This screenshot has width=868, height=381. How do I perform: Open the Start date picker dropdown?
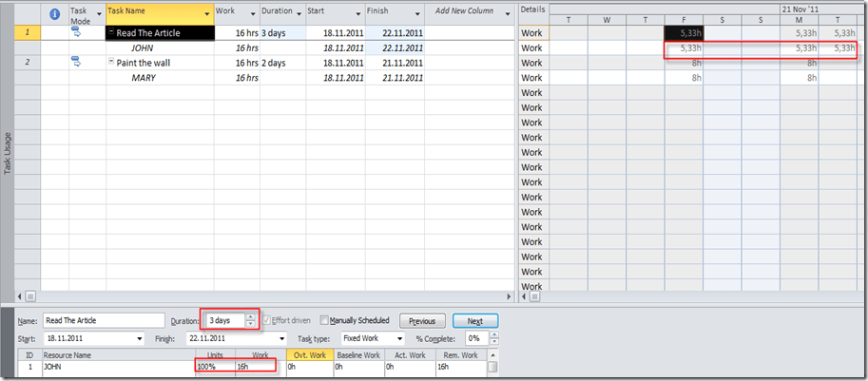coord(141,338)
